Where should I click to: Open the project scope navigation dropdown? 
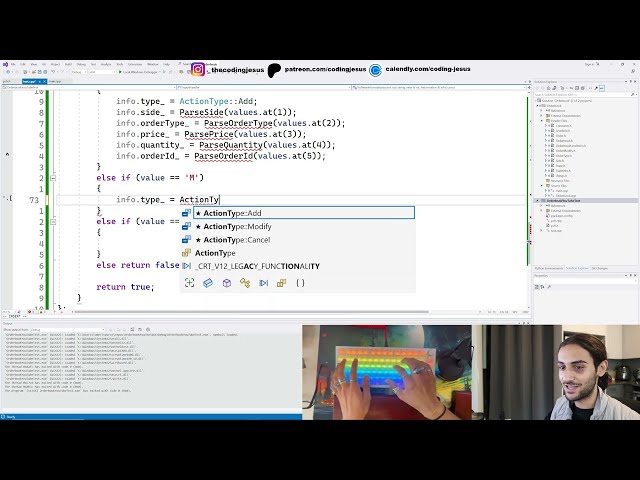click(89, 87)
